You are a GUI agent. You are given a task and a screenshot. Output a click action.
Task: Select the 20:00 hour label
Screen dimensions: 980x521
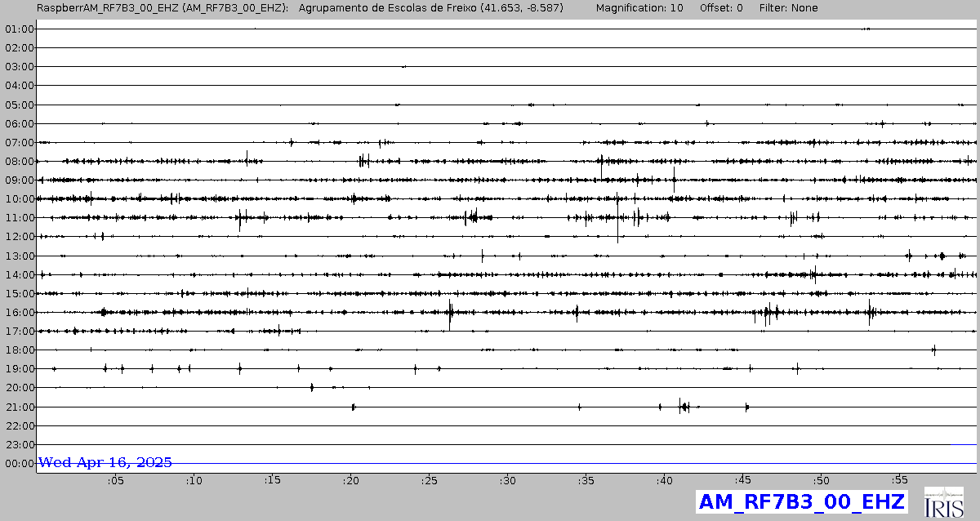(19, 388)
